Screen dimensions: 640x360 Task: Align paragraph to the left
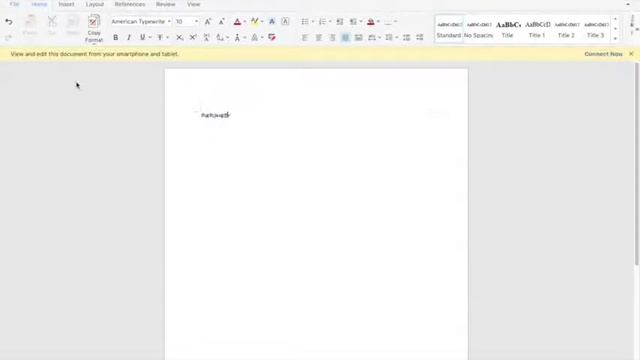[305, 37]
